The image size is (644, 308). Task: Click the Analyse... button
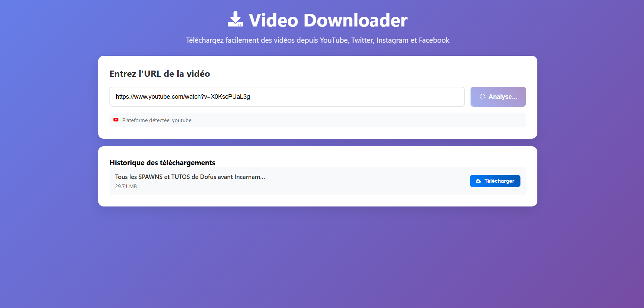click(x=498, y=97)
